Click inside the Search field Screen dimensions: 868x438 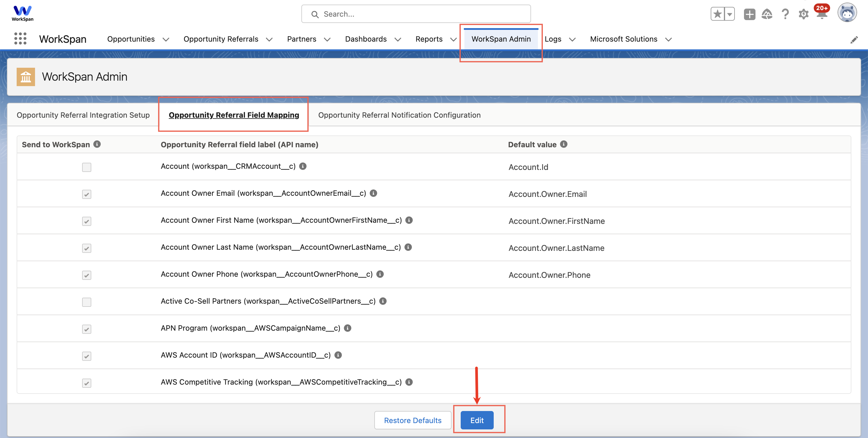coord(416,14)
